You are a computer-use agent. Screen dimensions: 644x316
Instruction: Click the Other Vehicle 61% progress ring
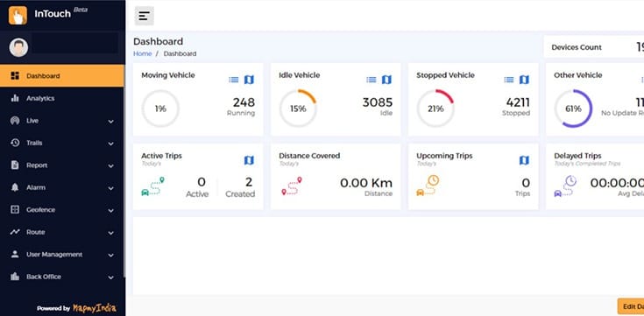573,109
